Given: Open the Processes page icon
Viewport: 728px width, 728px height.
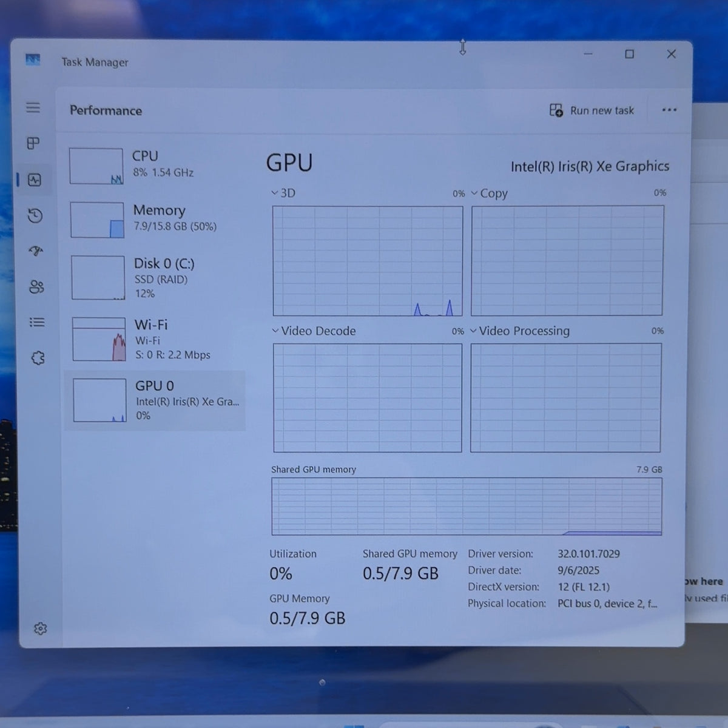Looking at the screenshot, I should (x=33, y=143).
